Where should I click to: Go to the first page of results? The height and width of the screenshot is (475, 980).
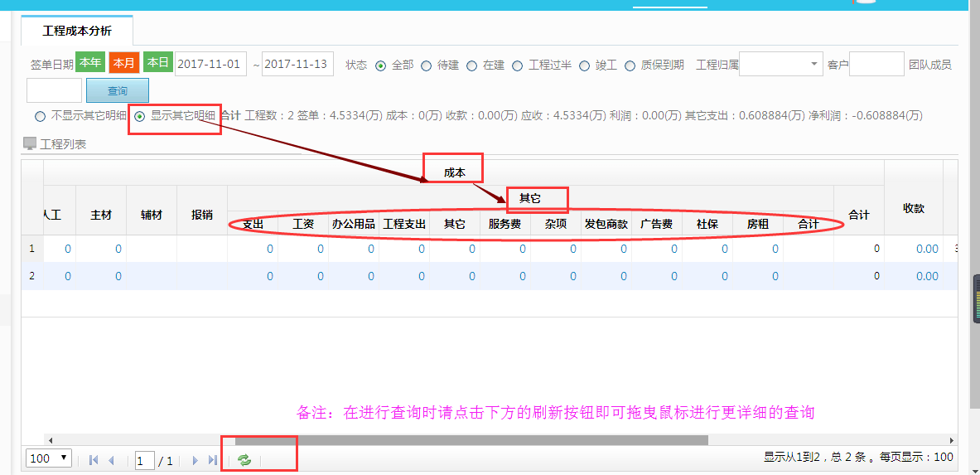(x=93, y=460)
